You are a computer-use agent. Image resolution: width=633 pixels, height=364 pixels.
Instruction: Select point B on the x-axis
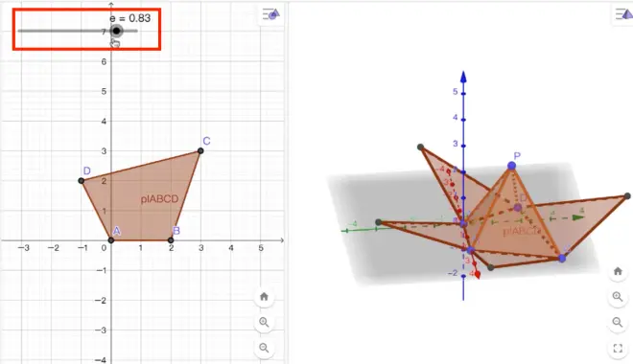coord(171,240)
